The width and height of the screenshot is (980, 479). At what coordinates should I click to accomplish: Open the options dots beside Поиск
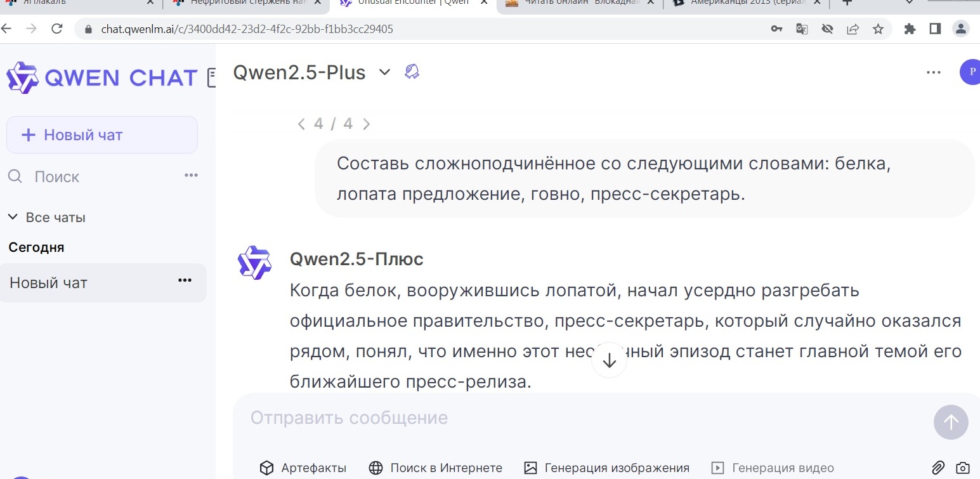[x=191, y=175]
